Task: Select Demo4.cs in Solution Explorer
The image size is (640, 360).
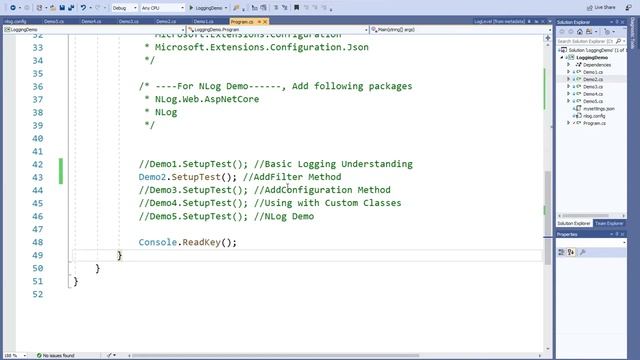Action: click(593, 94)
